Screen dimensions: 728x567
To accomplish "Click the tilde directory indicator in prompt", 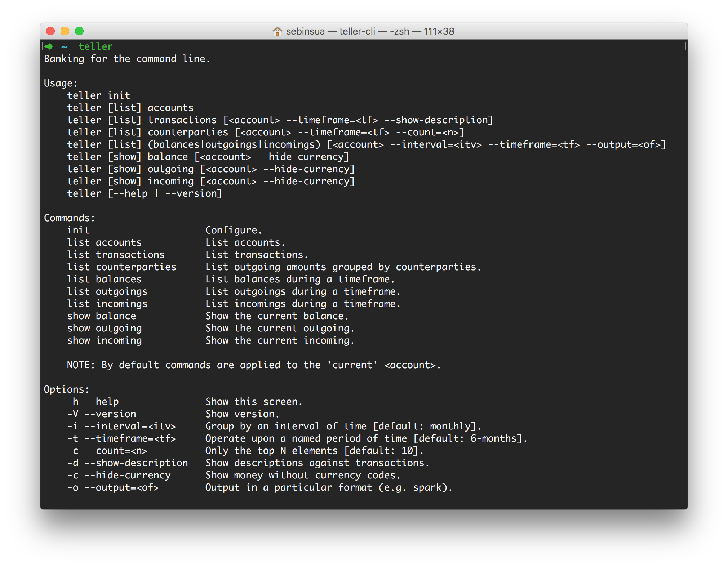I will 65,47.
